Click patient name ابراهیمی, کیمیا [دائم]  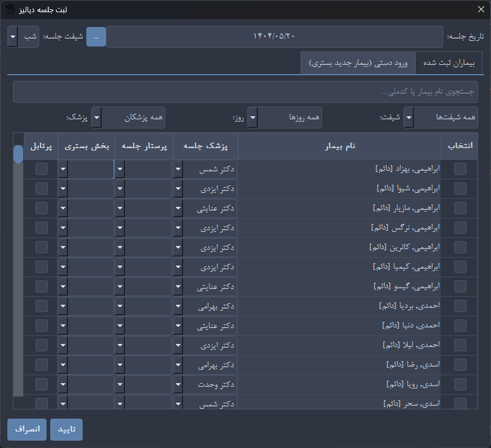[x=406, y=267]
